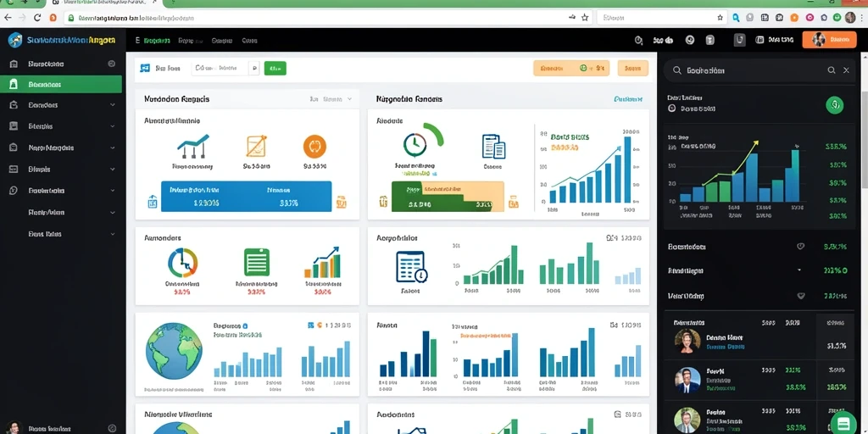Viewport: 868px width, 434px height.
Task: Expand the small arrow on the middle dark panel row
Action: click(x=799, y=270)
